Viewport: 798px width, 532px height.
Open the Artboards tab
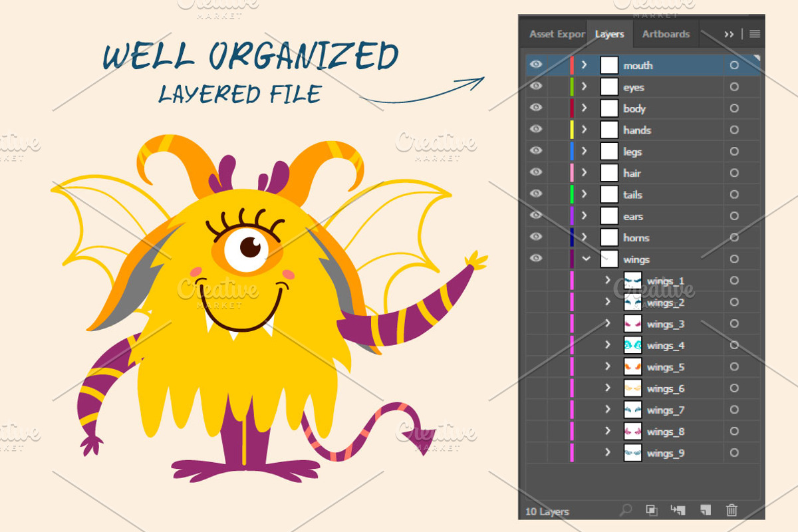tap(666, 34)
